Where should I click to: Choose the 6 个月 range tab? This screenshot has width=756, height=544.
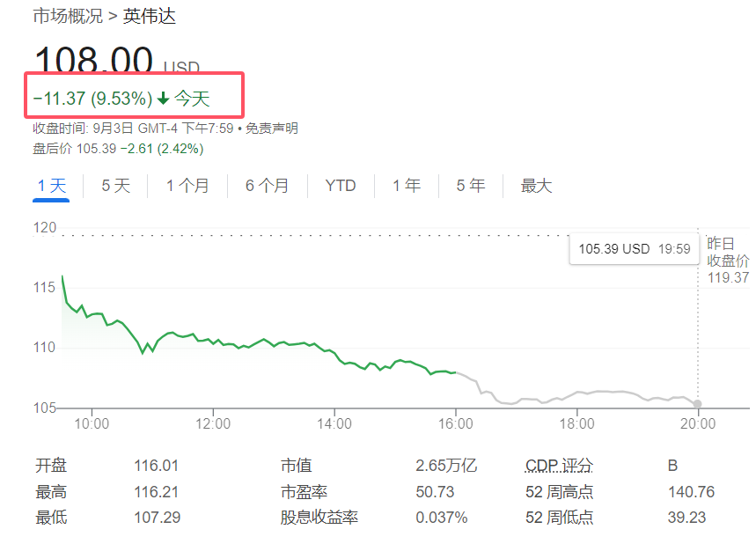(x=267, y=186)
